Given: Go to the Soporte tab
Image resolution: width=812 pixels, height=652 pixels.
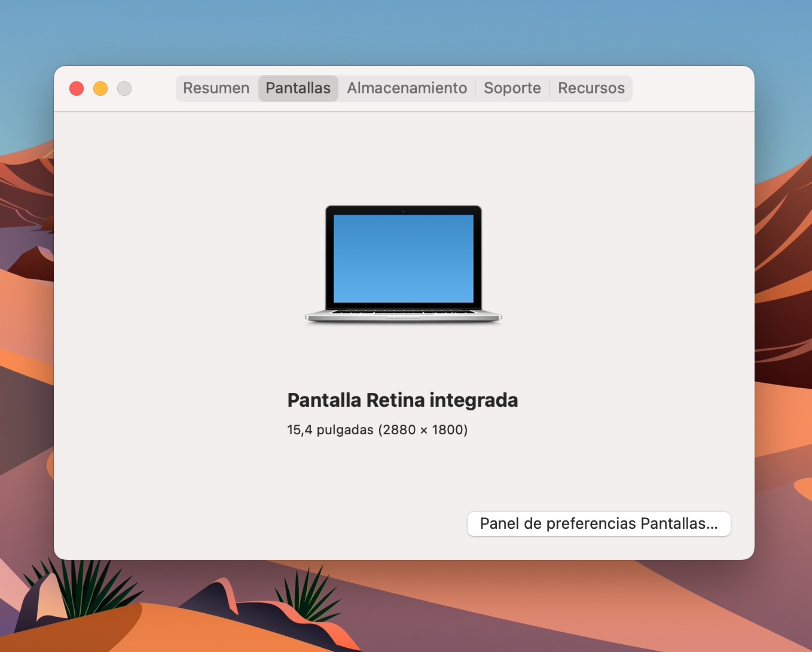Looking at the screenshot, I should pyautogui.click(x=512, y=89).
